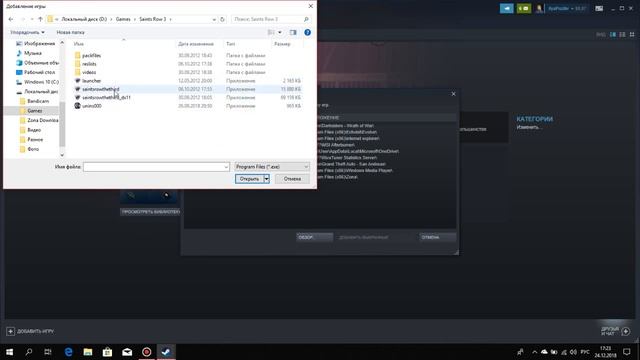This screenshot has height=360, width=640.
Task: Click Новая папка to create a folder
Action: pos(71,32)
